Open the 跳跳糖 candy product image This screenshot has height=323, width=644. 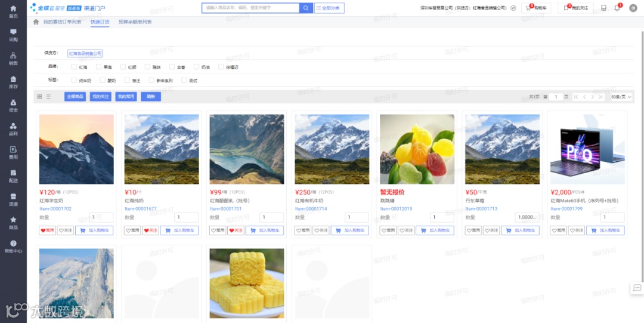tap(417, 149)
